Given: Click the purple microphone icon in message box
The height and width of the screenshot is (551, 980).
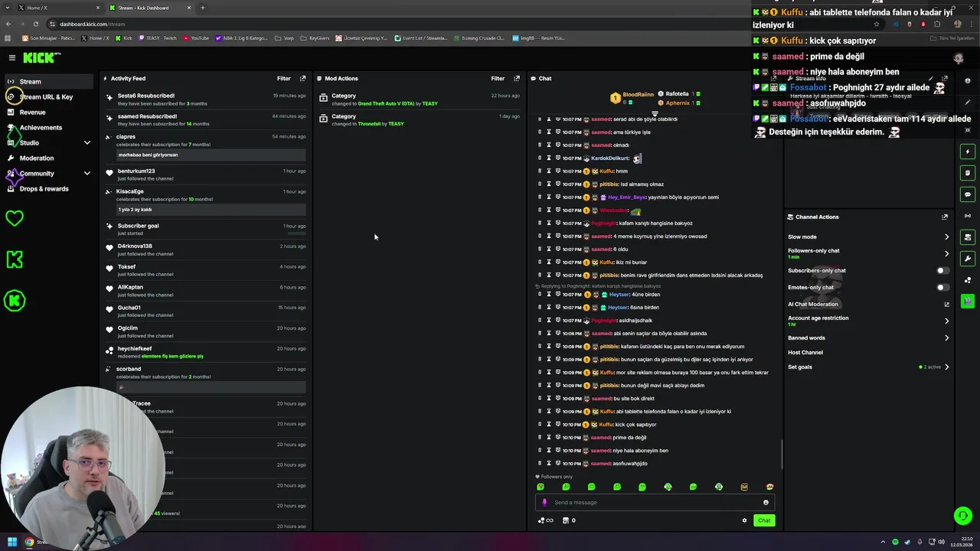Looking at the screenshot, I should pos(544,502).
